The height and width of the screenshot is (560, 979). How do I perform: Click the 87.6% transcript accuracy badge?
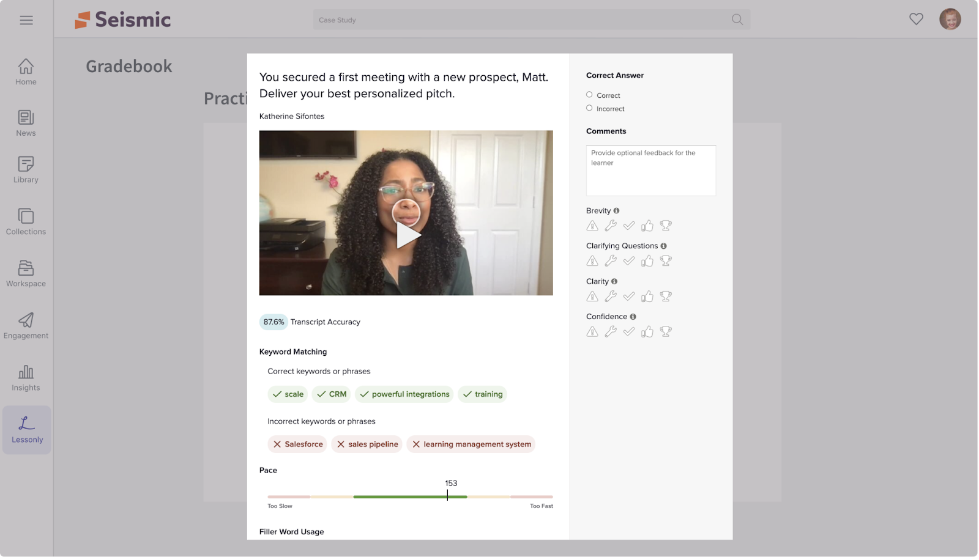pyautogui.click(x=274, y=322)
